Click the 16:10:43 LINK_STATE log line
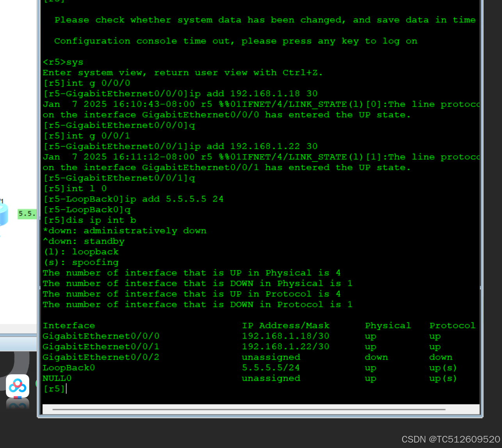Viewport: 502px width, 448px height. tap(261, 105)
